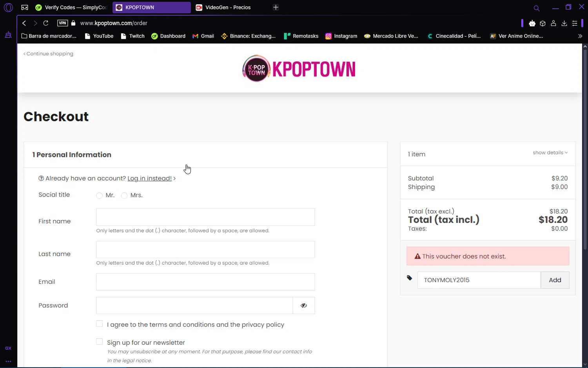Click the forward navigation arrow
The height and width of the screenshot is (368, 588).
point(35,23)
